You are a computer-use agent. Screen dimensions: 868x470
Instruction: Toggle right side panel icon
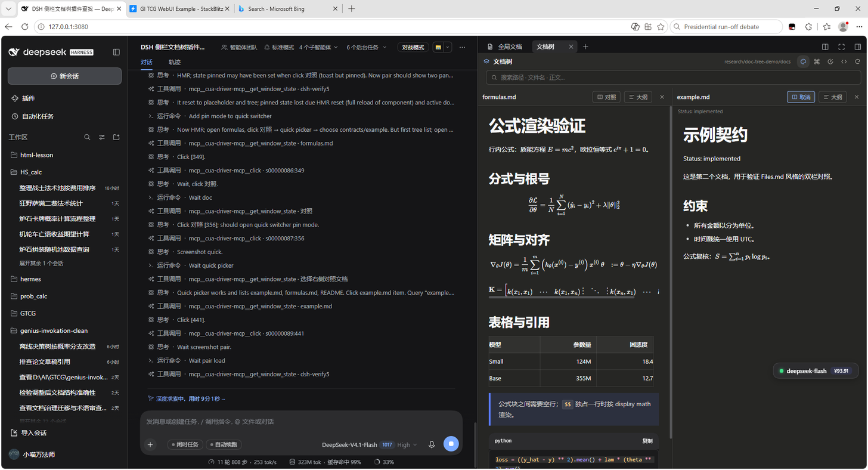coord(858,47)
